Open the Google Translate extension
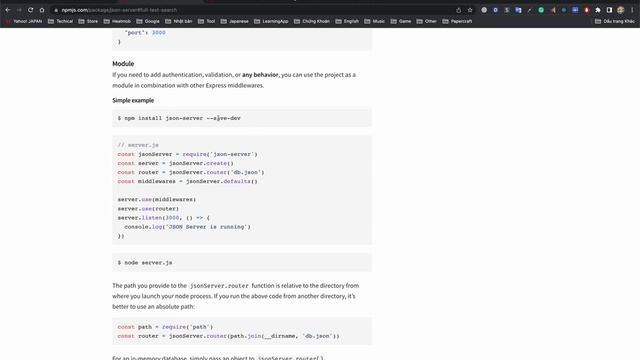Viewport: 640px width, 360px height. click(518, 10)
